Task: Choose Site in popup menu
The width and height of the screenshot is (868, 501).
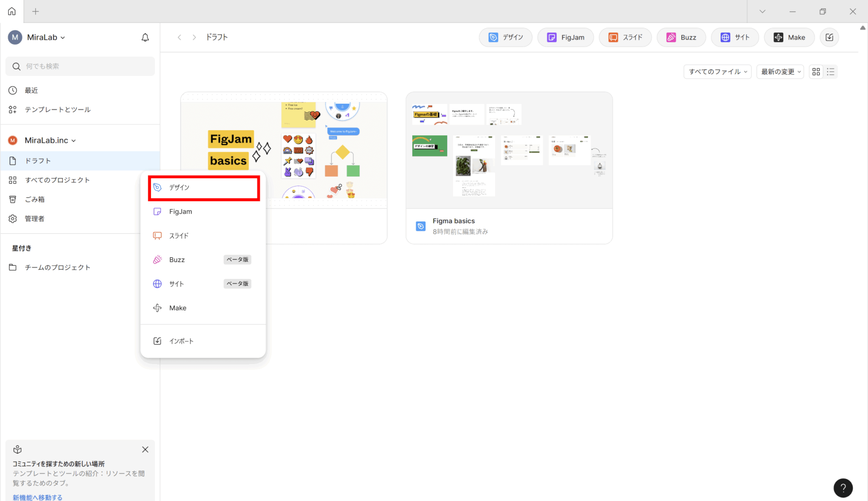Action: click(203, 284)
